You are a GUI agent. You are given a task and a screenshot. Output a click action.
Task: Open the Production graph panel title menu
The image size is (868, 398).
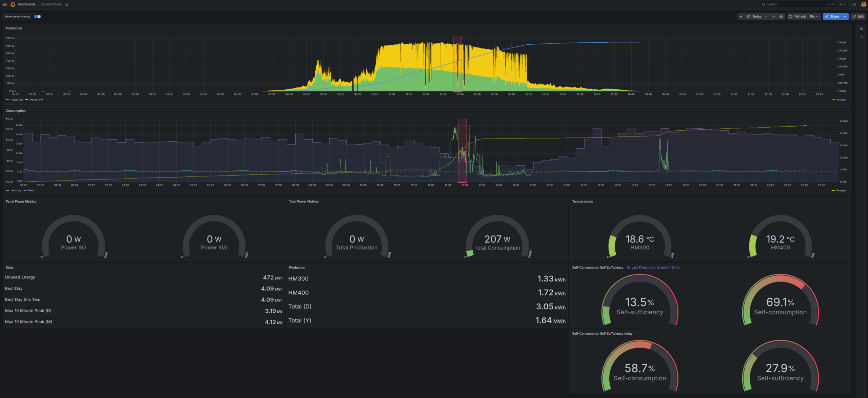[14, 28]
